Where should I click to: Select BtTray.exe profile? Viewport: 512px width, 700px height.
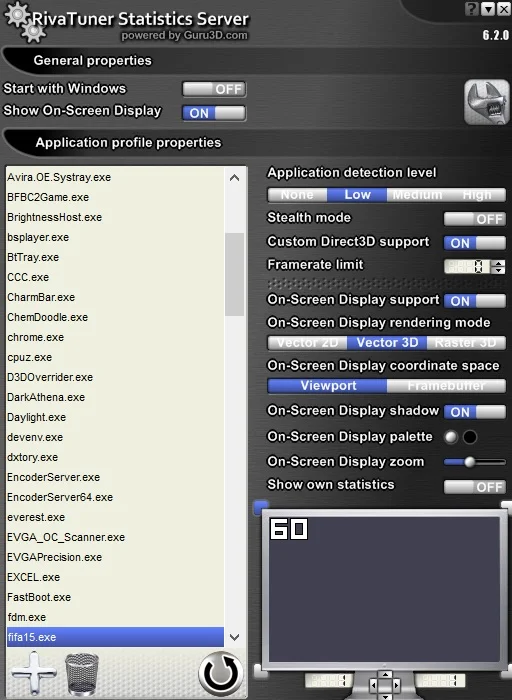point(115,257)
